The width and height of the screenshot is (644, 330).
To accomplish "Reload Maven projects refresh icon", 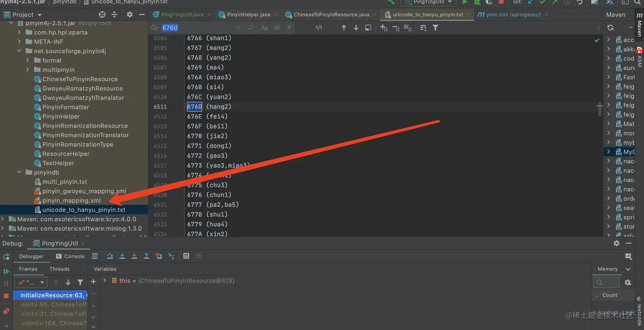I will 610,28.
